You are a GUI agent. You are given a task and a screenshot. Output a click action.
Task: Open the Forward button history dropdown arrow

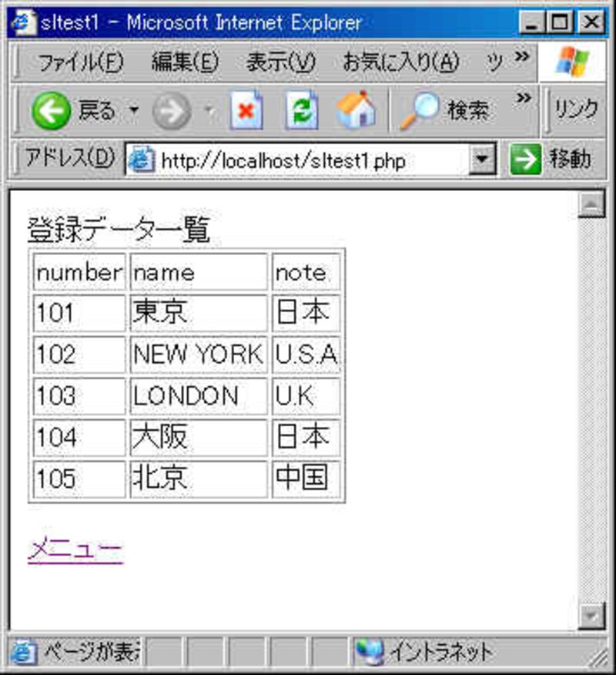[x=210, y=111]
